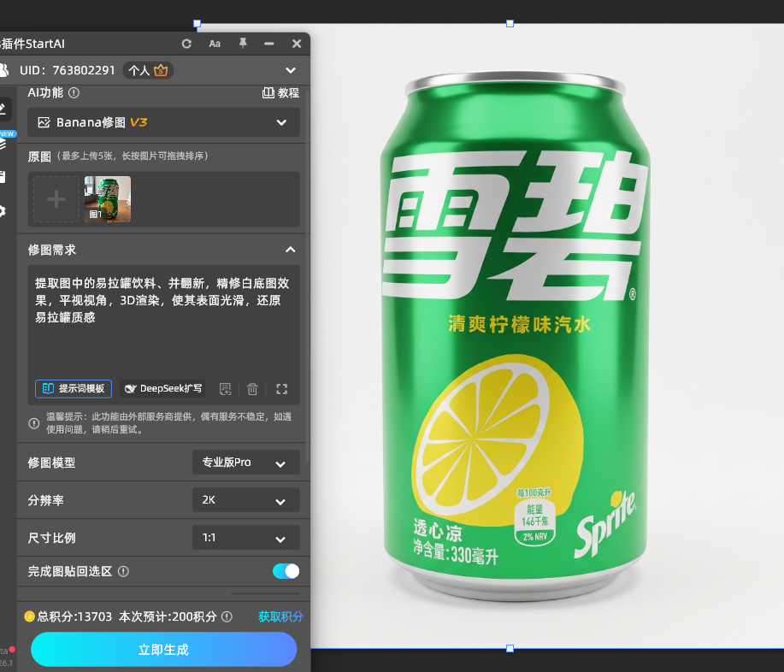Click the 总积分:13703 text

coord(74,616)
